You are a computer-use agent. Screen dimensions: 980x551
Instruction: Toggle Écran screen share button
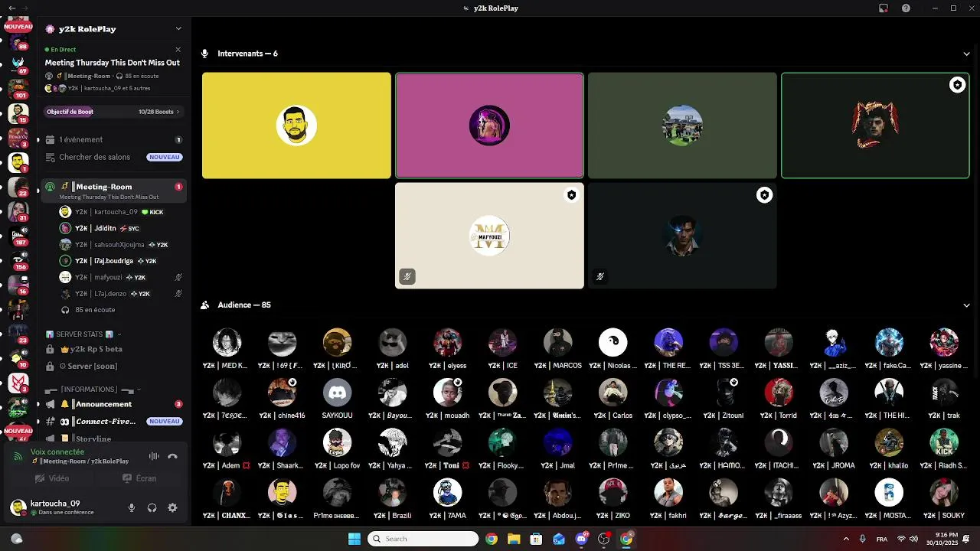click(139, 478)
